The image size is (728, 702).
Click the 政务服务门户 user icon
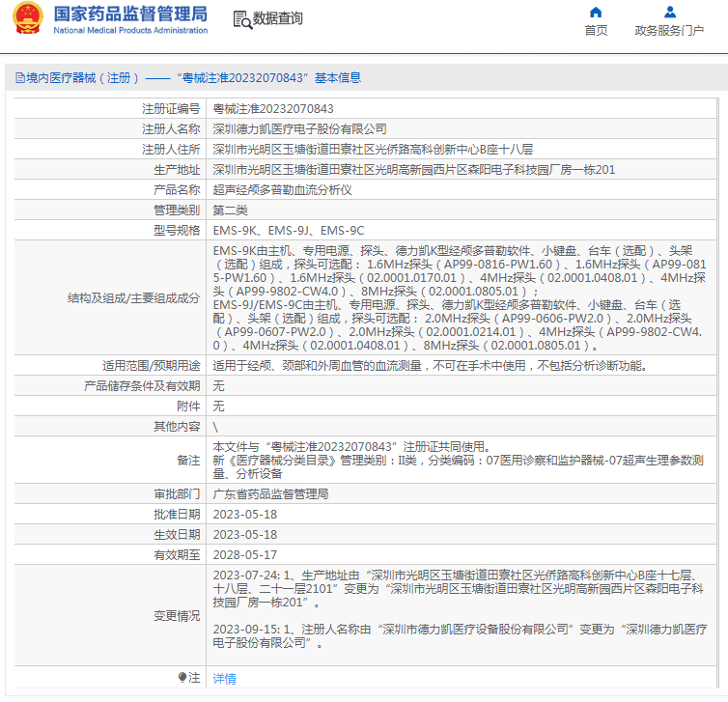669,13
